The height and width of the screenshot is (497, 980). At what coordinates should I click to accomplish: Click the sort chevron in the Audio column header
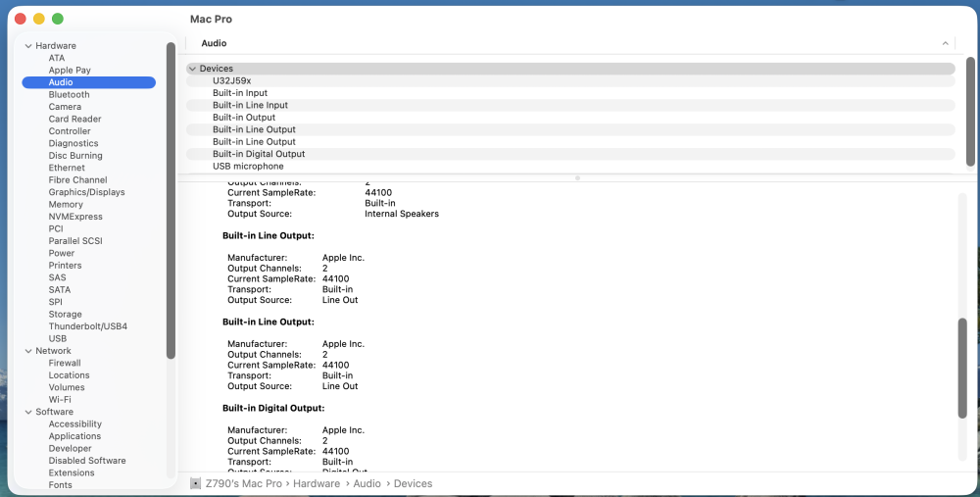(945, 43)
